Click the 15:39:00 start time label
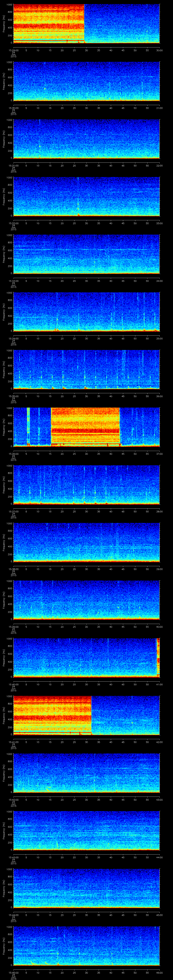The width and height of the screenshot is (173, 980). (x=13, y=627)
